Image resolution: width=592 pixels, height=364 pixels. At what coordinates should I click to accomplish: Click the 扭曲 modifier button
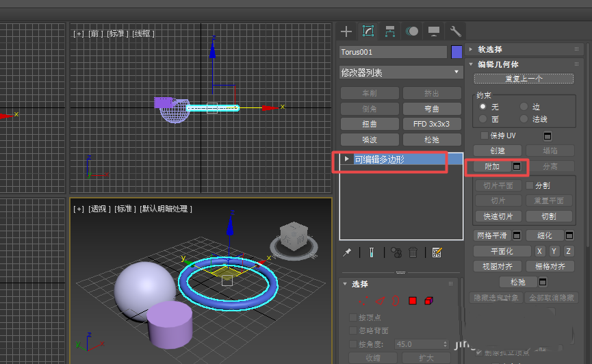370,124
